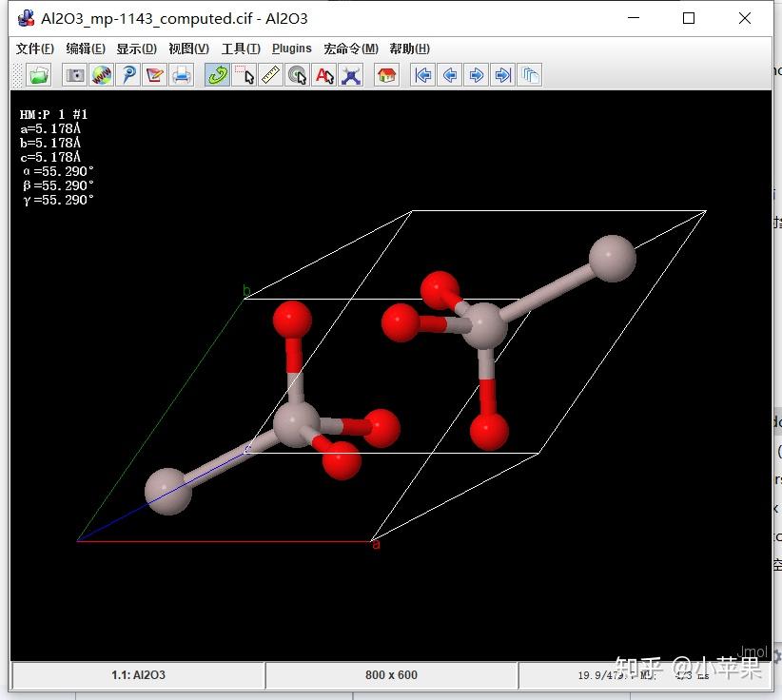This screenshot has width=782, height=700.
Task: Click the print icon in toolbar
Action: [182, 75]
